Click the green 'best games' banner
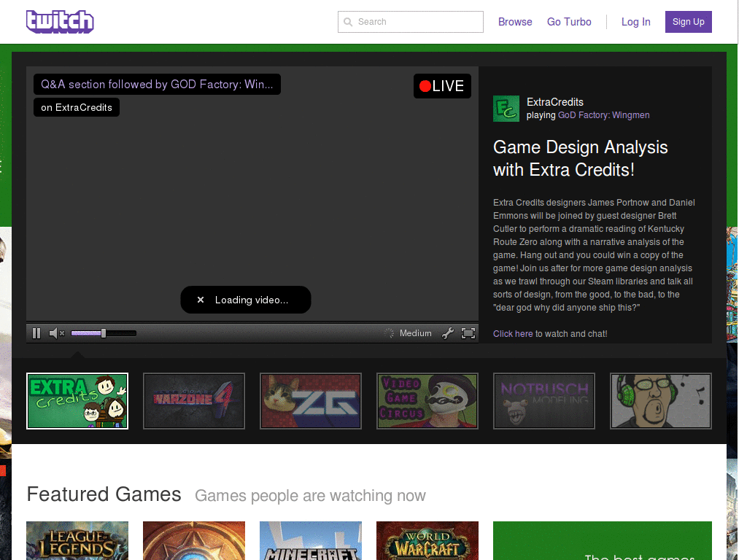This screenshot has width=747, height=560. coord(602,540)
